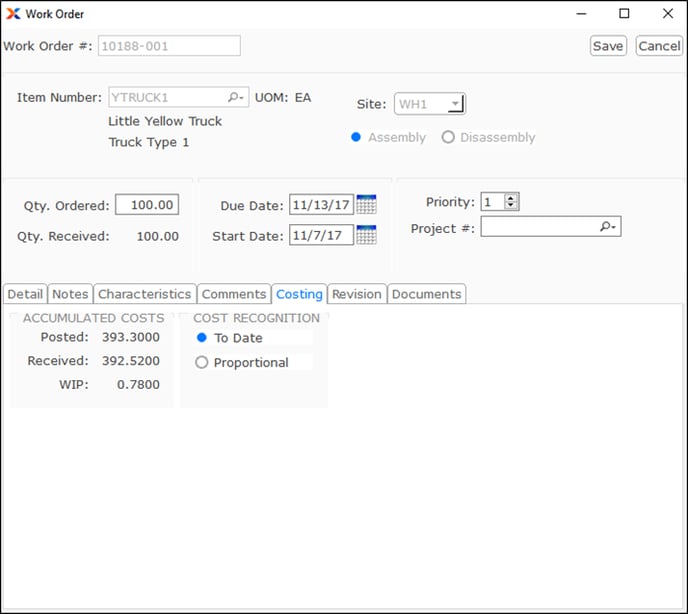Screen dimensions: 688x614
Task: Open the Start Date calendar picker
Action: (x=366, y=236)
